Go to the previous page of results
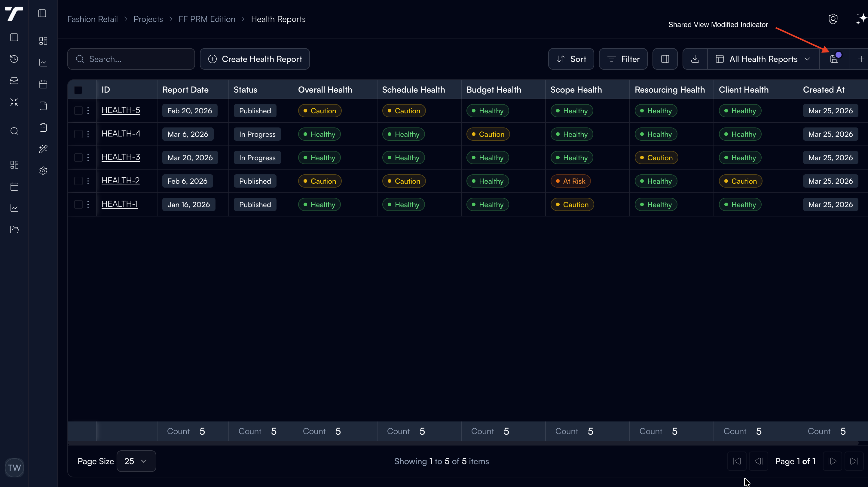868x487 pixels. 759,461
